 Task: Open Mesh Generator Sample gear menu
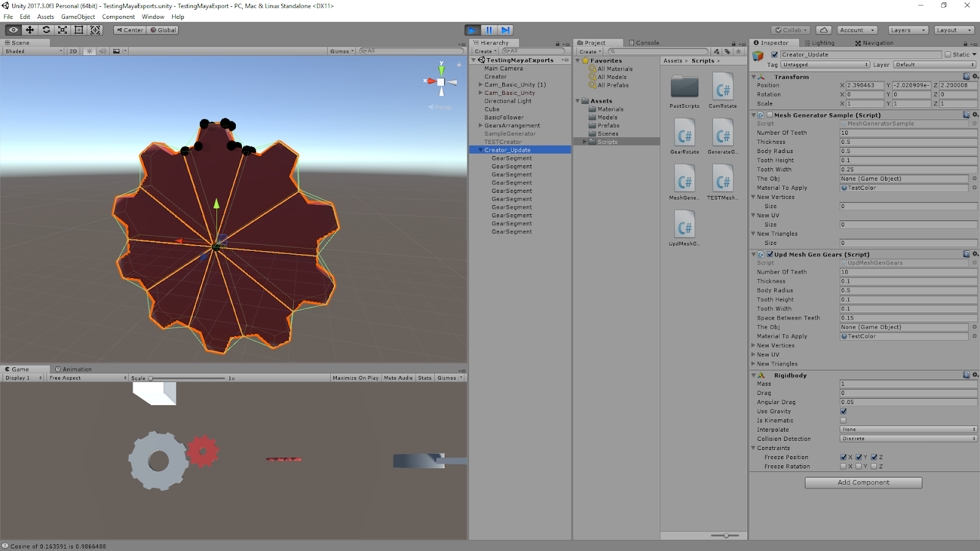[x=974, y=114]
